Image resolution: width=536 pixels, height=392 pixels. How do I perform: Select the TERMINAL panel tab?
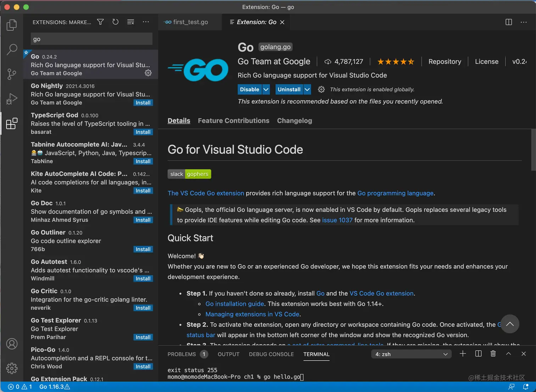pos(317,354)
